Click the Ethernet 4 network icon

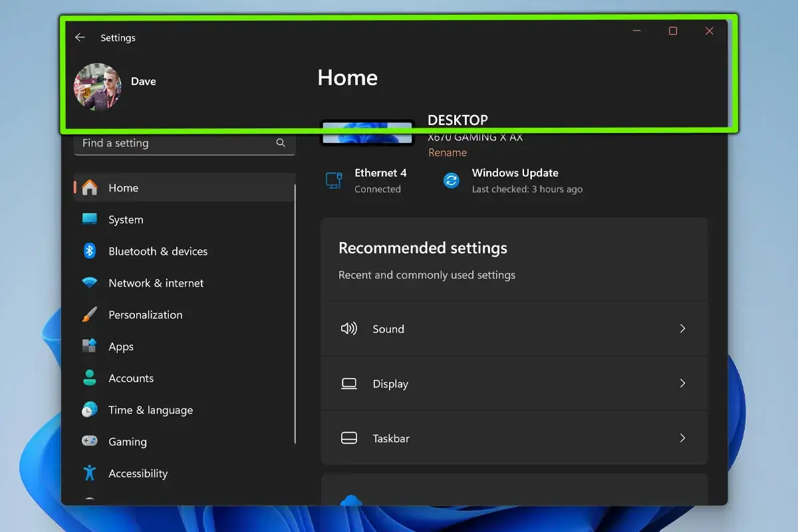334,180
